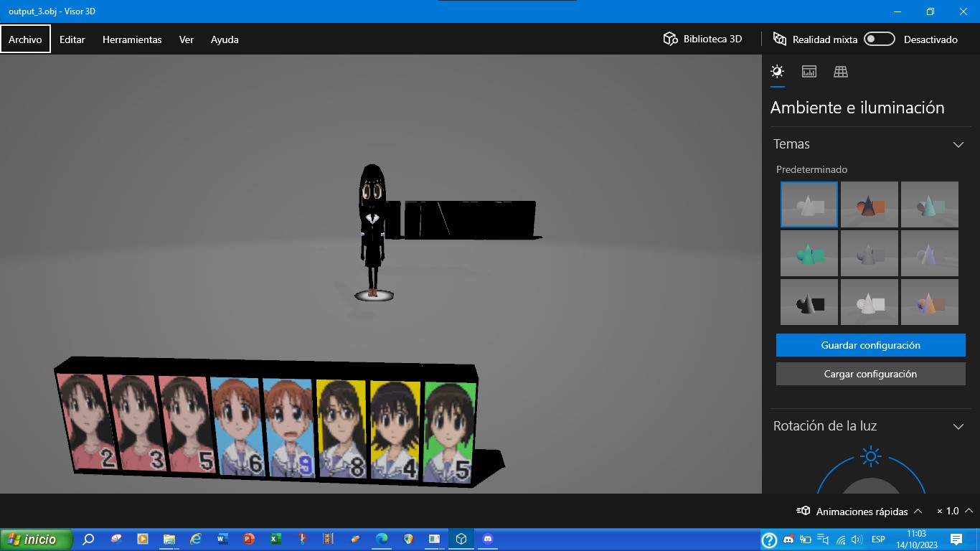
Task: Open the notification center icon
Action: (x=956, y=540)
